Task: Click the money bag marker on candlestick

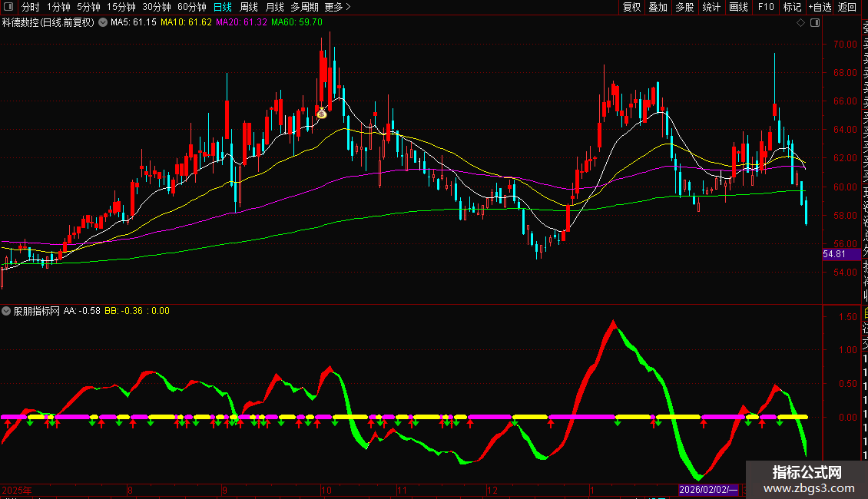Action: pos(322,114)
